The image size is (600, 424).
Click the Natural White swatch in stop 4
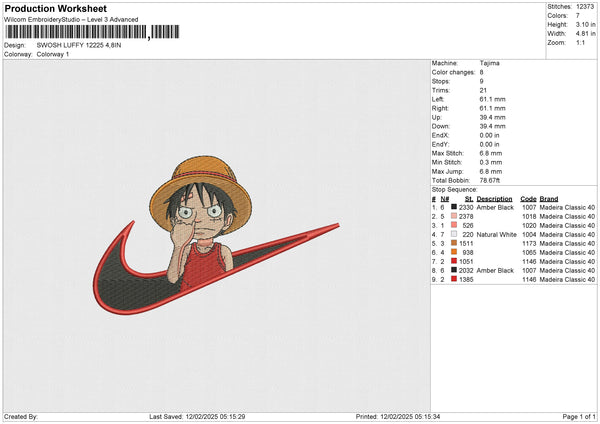(454, 234)
